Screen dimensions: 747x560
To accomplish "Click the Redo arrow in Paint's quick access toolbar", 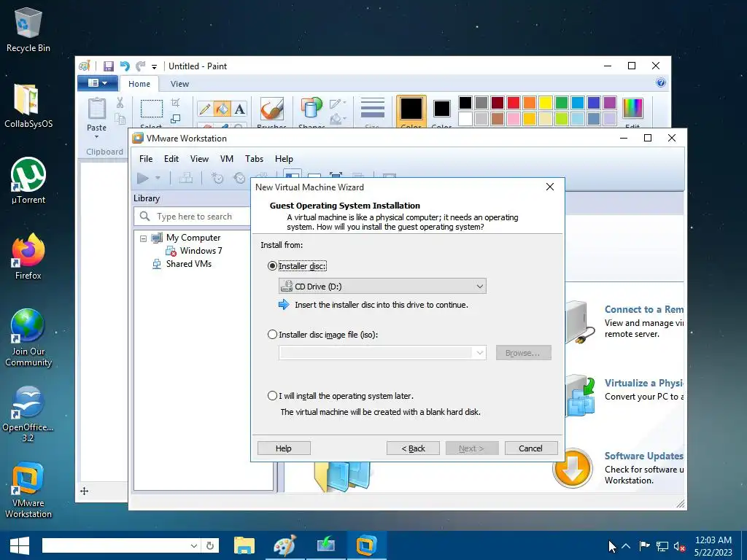I will 140,66.
